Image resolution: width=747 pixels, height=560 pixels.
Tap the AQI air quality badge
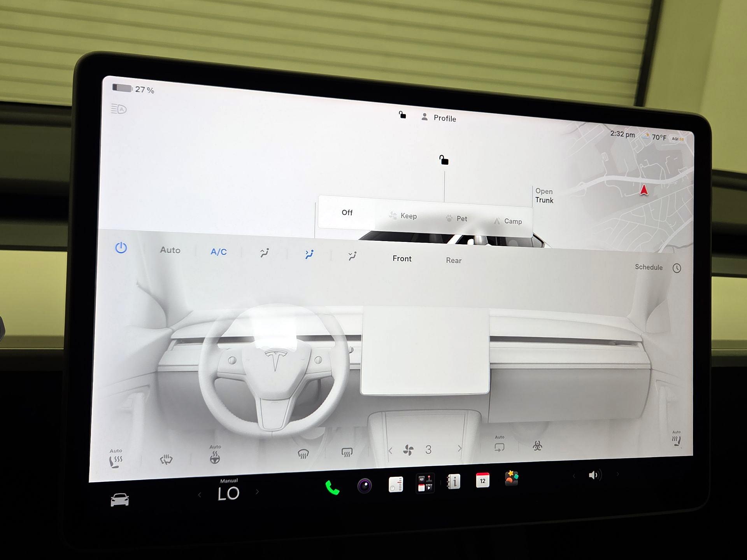click(x=678, y=139)
